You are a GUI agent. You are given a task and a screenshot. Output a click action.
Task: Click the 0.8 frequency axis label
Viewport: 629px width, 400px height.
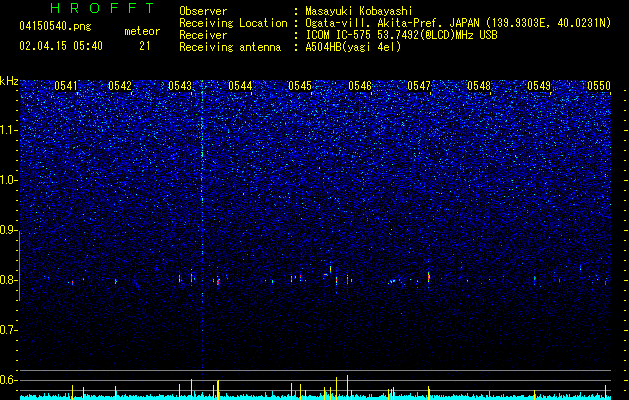(8, 280)
